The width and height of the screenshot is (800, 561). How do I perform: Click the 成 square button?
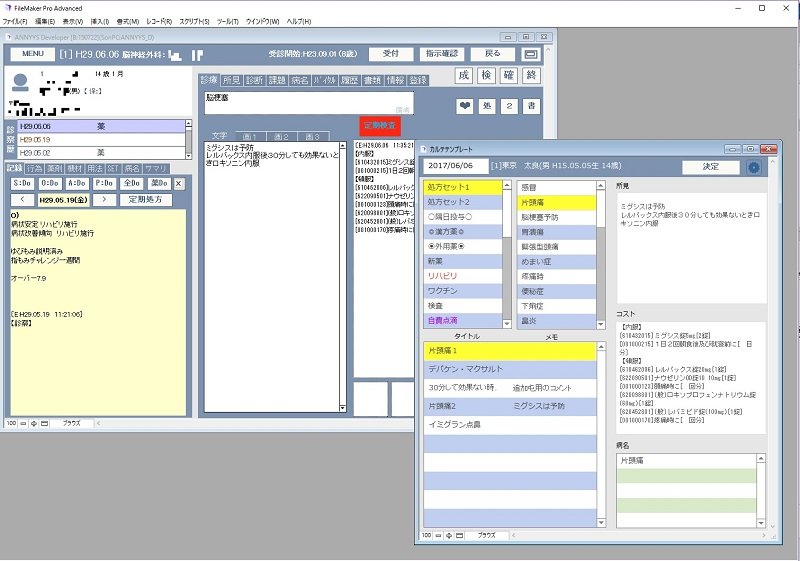coord(464,75)
